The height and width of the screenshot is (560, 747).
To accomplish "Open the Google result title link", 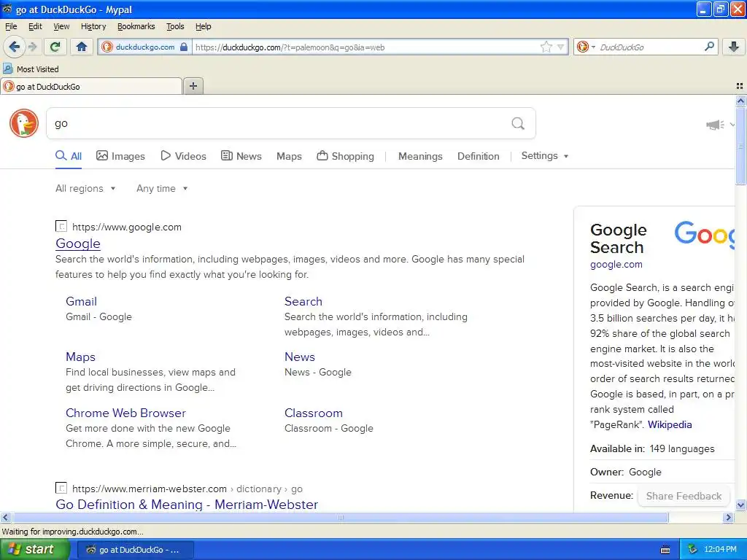I will coord(78,244).
